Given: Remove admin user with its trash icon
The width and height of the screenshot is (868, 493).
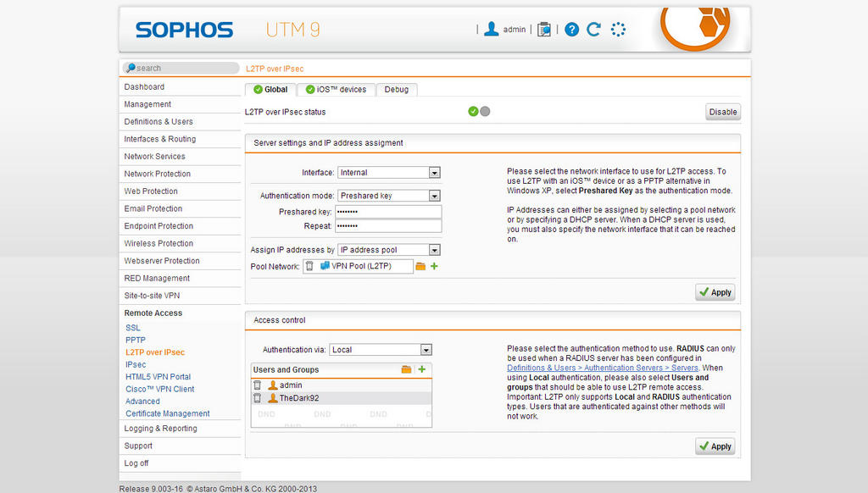Looking at the screenshot, I should point(258,385).
